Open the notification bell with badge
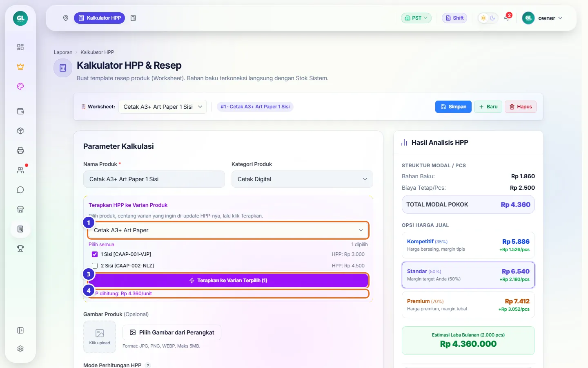 coord(508,18)
